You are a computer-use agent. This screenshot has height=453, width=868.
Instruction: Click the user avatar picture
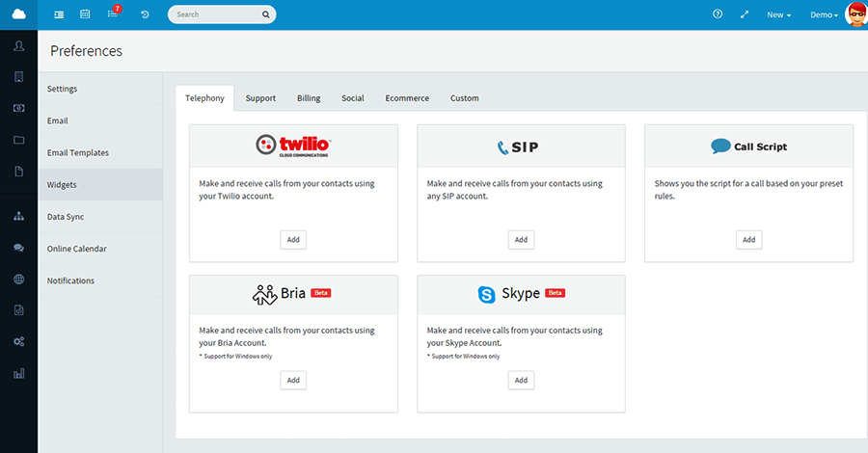[x=855, y=14]
